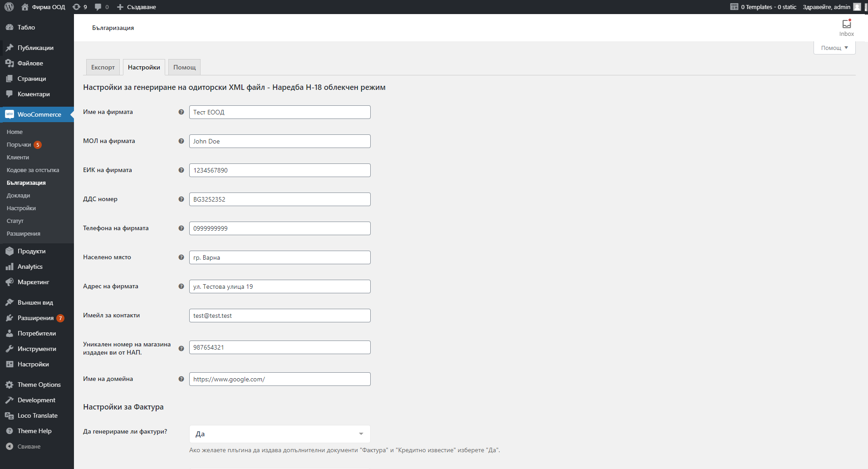The image size is (868, 469).
Task: Open Analytics in the sidebar
Action: click(37, 267)
